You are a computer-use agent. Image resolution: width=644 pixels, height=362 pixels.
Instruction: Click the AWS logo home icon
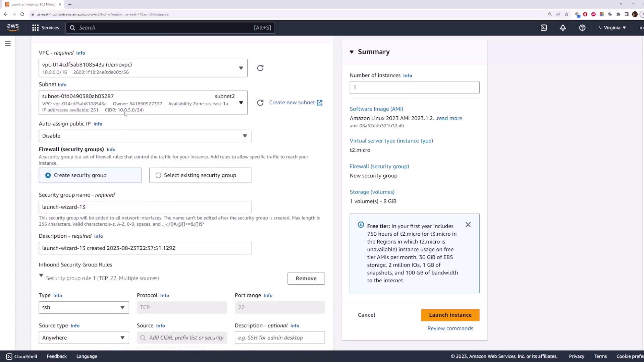tap(13, 27)
